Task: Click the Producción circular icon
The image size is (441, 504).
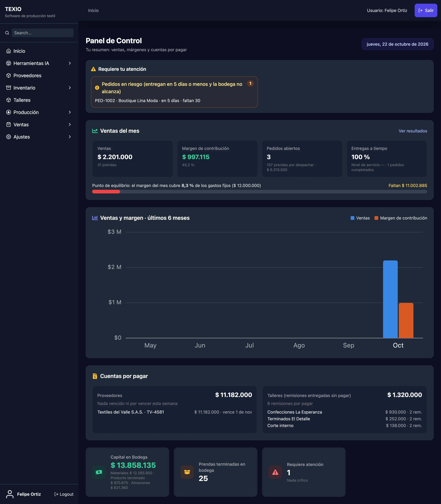Action: click(x=9, y=112)
